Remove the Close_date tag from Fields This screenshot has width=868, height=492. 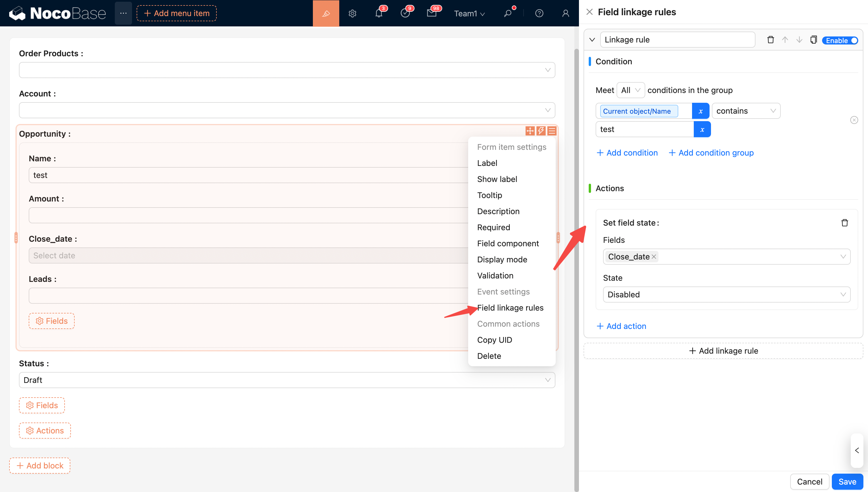tap(654, 257)
